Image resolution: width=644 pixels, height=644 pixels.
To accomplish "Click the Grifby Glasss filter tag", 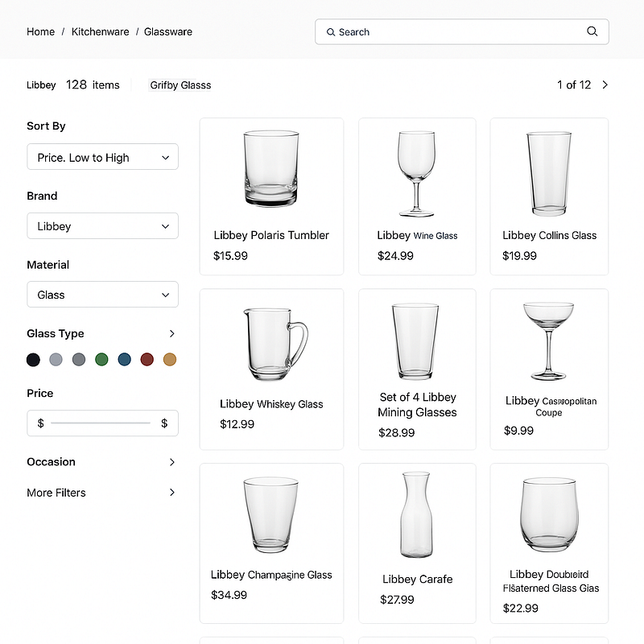I will (180, 85).
